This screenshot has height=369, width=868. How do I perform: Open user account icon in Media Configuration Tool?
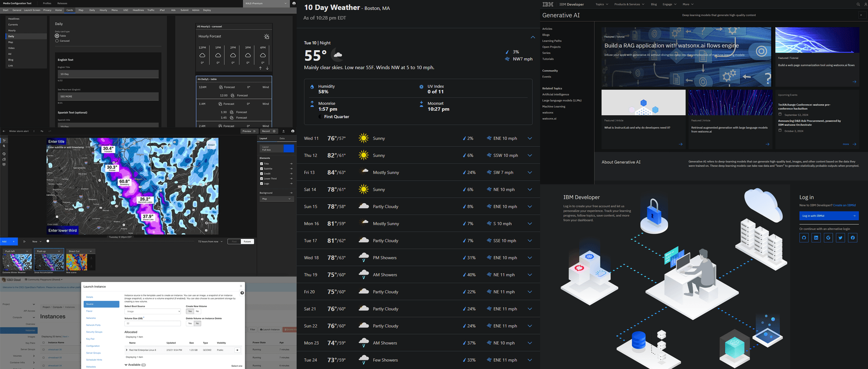pos(294,3)
